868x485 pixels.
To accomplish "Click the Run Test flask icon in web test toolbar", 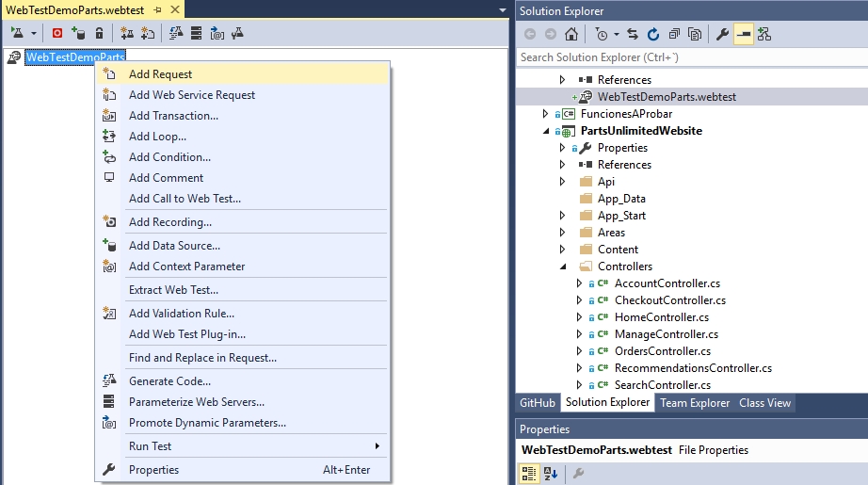I will coord(17,33).
